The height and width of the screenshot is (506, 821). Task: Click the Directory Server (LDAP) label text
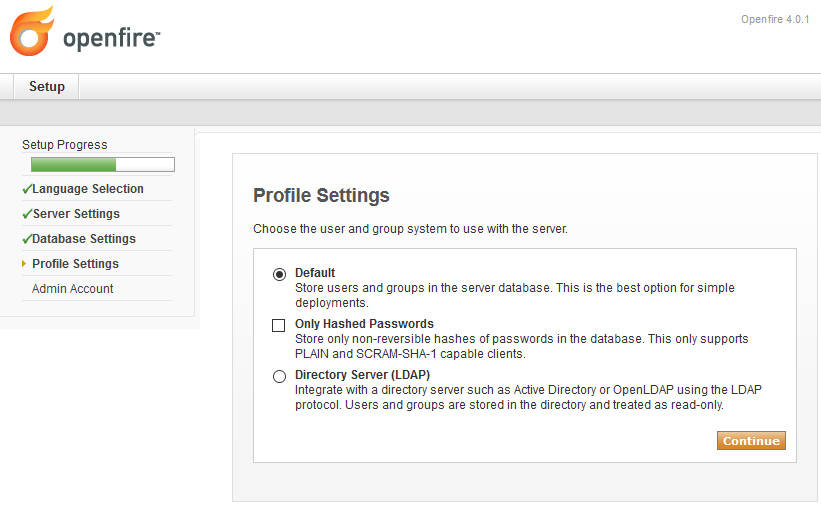coord(362,375)
